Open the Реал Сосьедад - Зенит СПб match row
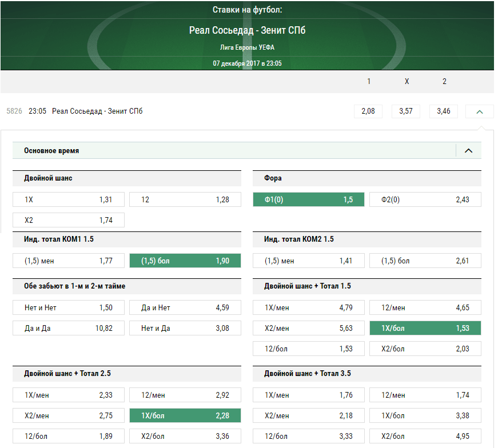 click(97, 111)
